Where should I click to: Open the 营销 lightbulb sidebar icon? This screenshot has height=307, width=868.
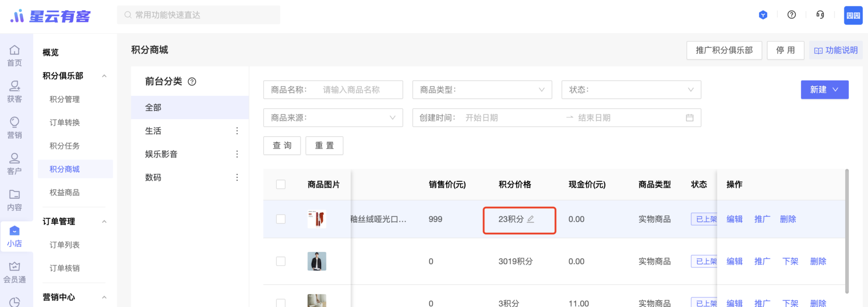coord(14,128)
